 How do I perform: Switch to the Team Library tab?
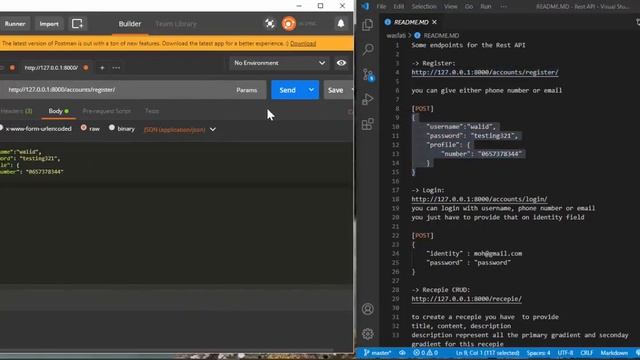point(176,24)
